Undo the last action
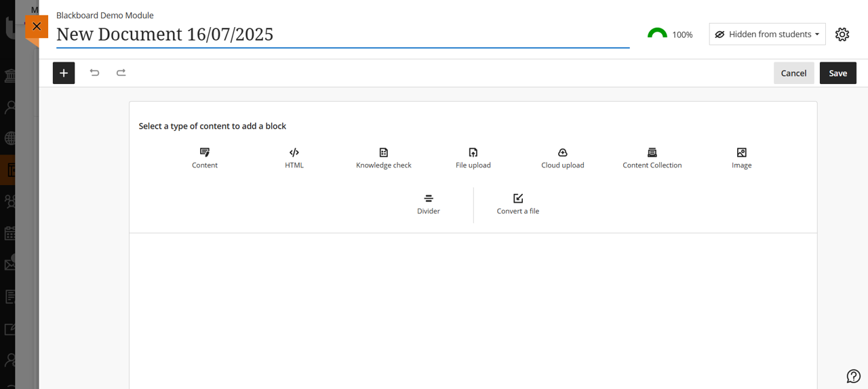The width and height of the screenshot is (868, 389). [x=94, y=73]
